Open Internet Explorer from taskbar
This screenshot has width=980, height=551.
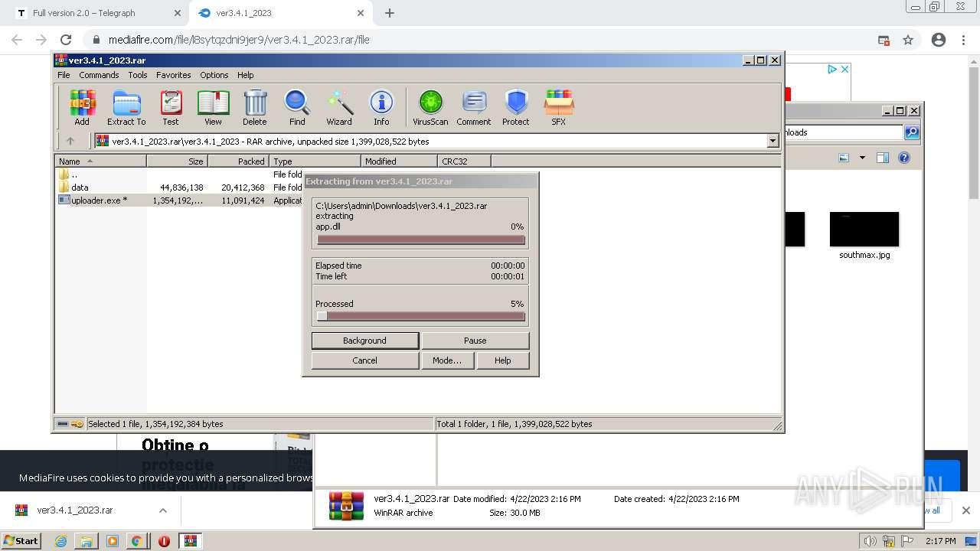[61, 541]
